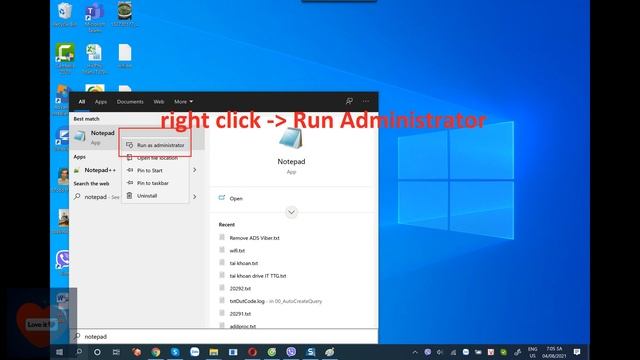Click the large Notepad preview icon
Viewport: 640px width, 360px height.
point(291,139)
